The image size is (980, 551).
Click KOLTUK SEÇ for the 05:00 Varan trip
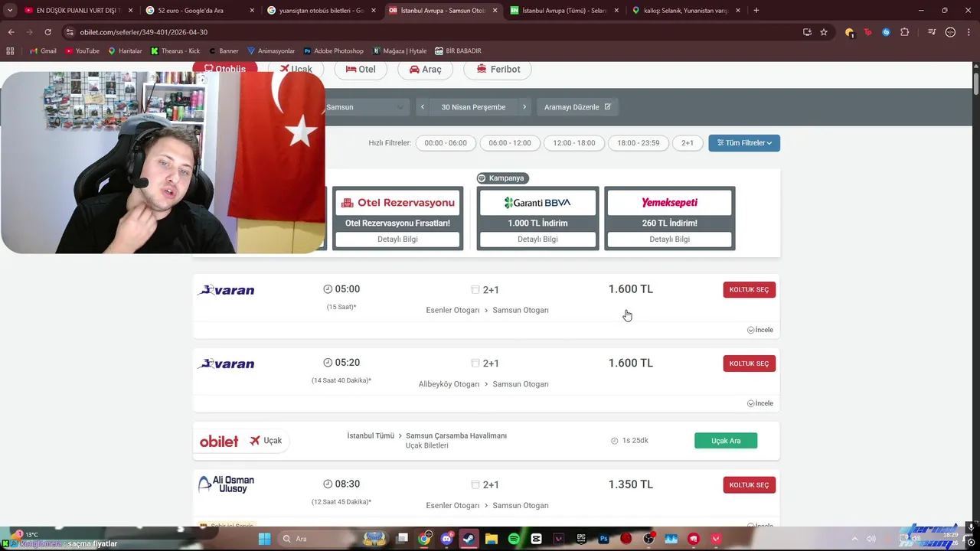(x=749, y=290)
